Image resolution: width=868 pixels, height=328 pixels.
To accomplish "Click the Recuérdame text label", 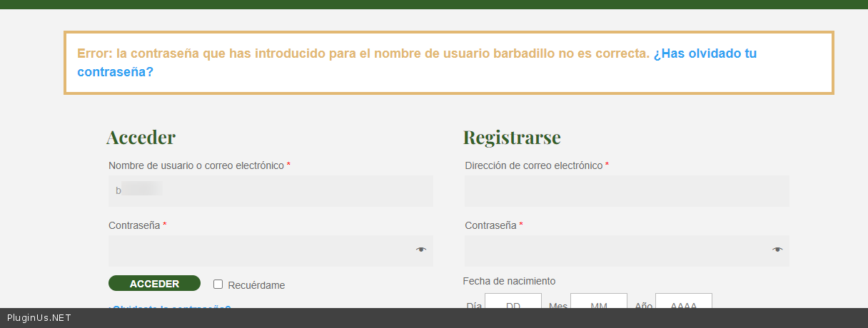I will click(x=256, y=285).
